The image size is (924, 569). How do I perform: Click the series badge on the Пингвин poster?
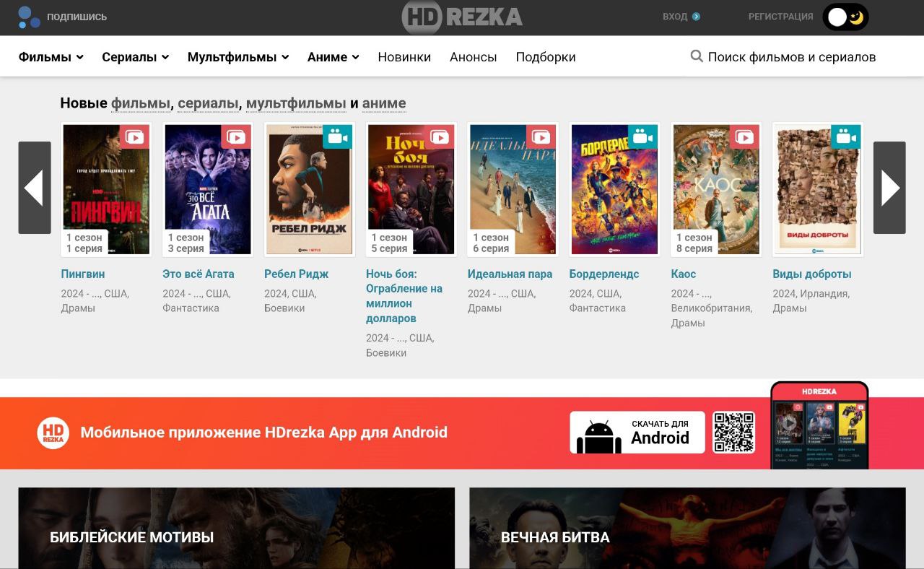(134, 137)
